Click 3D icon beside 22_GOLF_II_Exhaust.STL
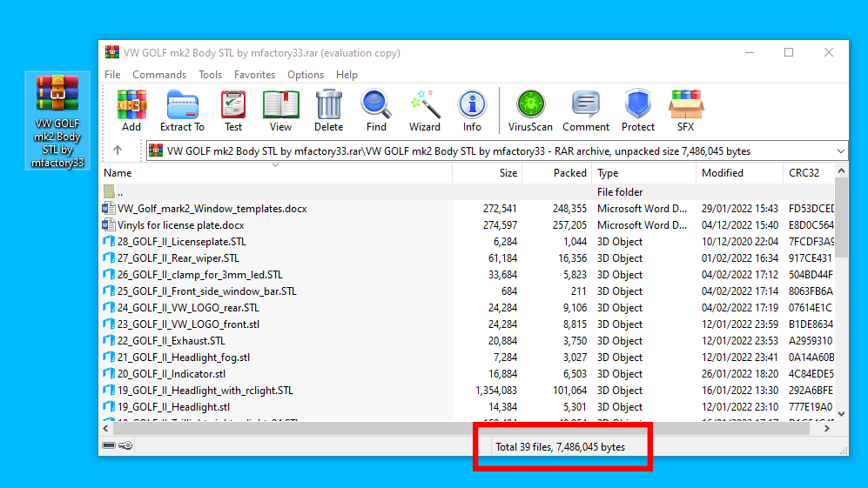Viewport: 868px width, 488px height. tap(109, 340)
